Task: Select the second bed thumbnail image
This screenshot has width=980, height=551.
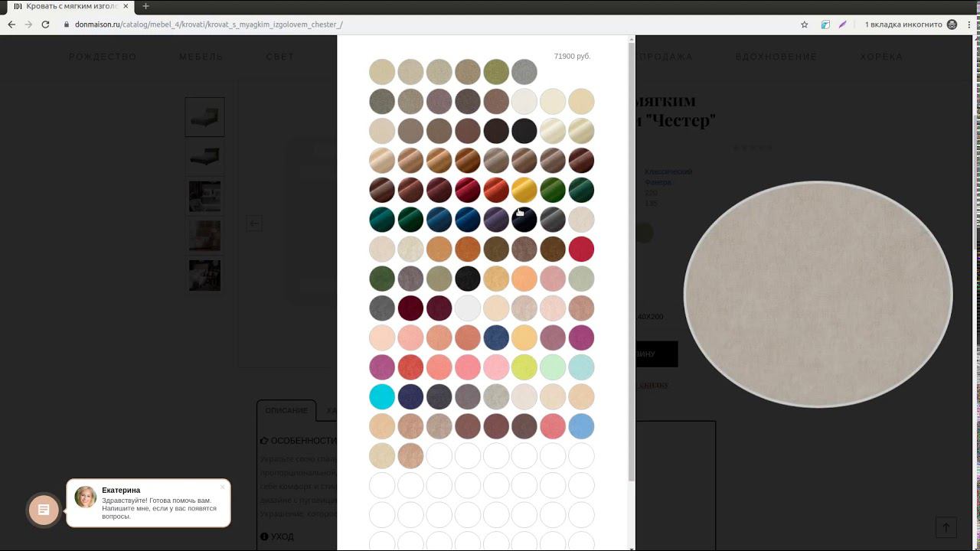Action: 204,157
